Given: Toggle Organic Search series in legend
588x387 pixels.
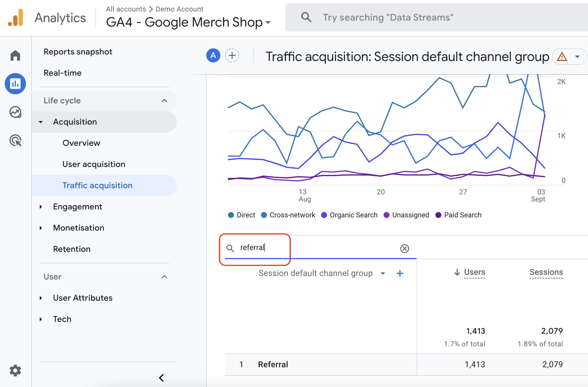Looking at the screenshot, I should click(x=349, y=215).
